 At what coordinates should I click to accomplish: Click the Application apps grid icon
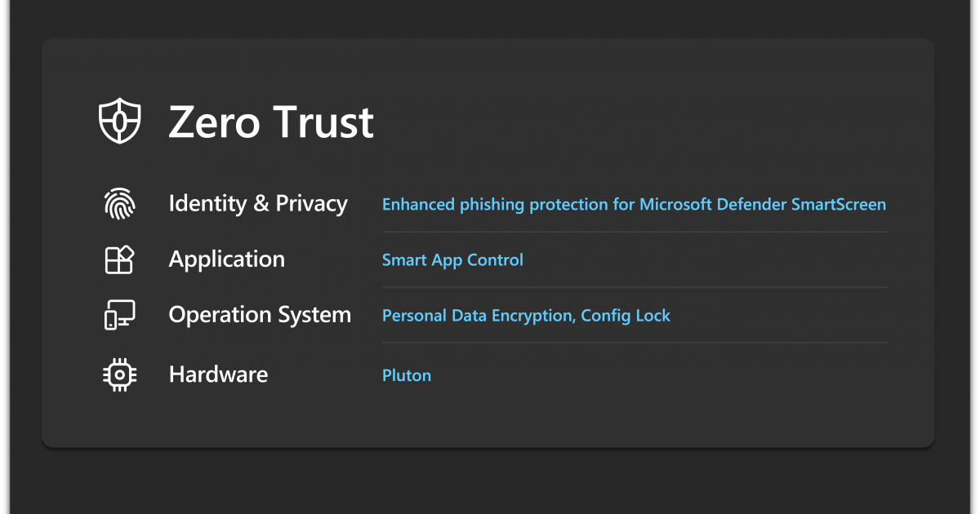119,259
